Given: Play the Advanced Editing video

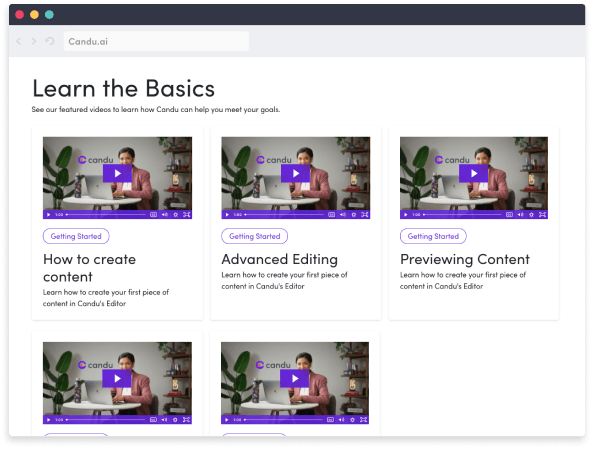Looking at the screenshot, I should (296, 173).
